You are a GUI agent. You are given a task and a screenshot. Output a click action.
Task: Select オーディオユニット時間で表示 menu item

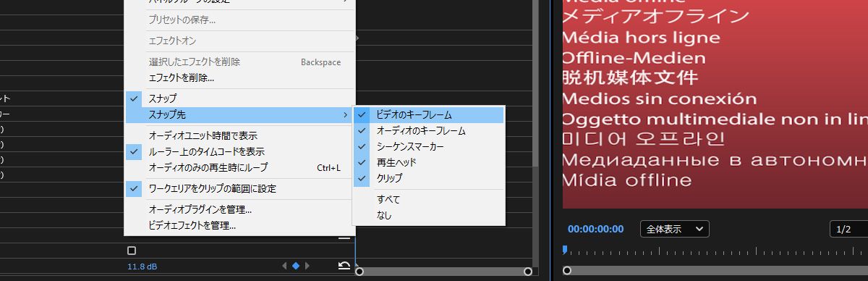tap(239, 135)
